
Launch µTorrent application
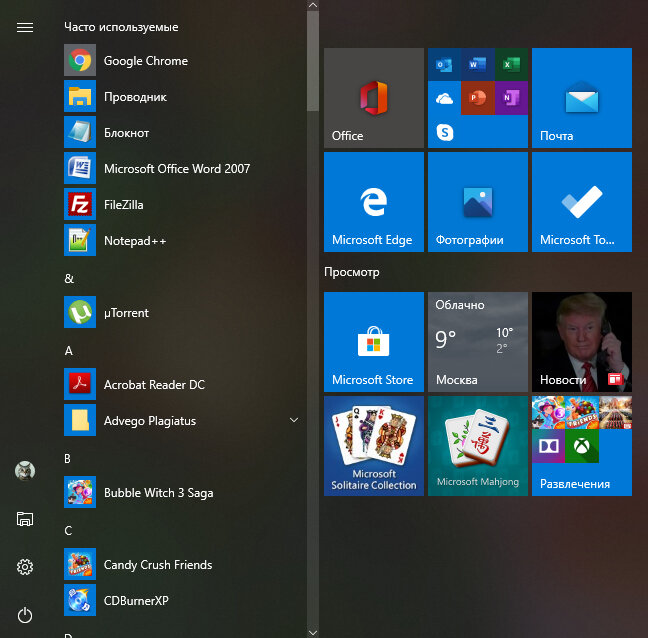pos(182,312)
